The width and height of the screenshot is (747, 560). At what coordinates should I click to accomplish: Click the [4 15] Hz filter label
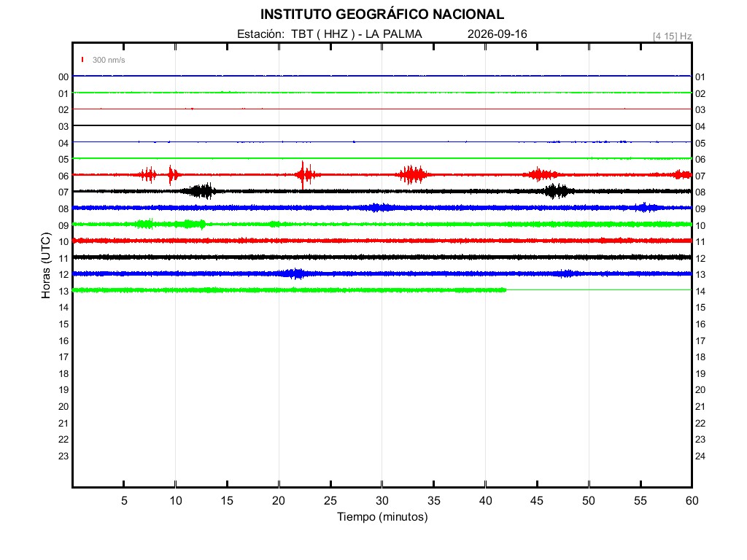(x=672, y=36)
